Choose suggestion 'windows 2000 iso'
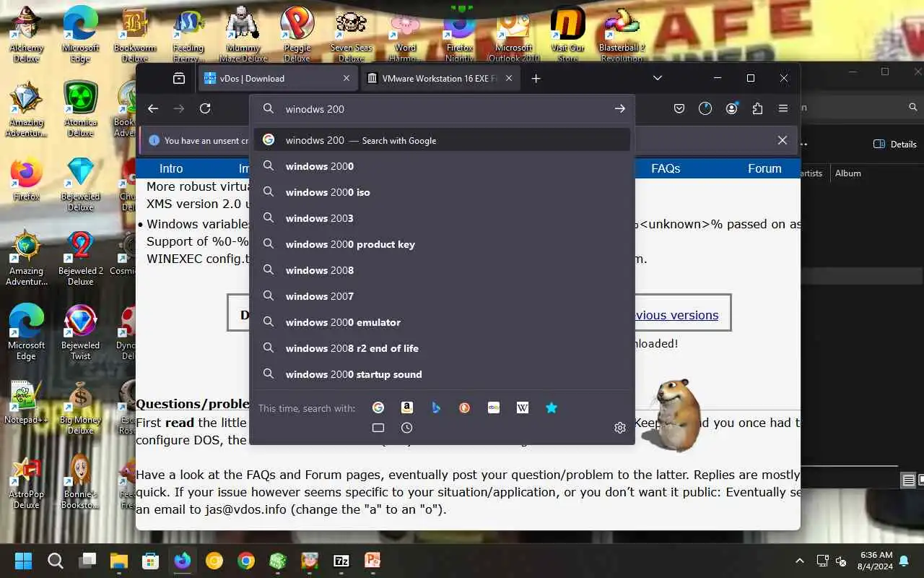This screenshot has width=924, height=578. coord(442,192)
